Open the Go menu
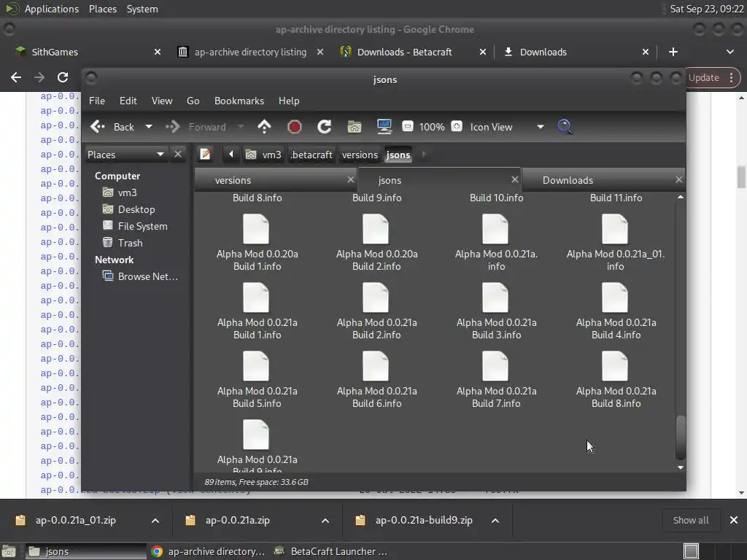Viewport: 747px width, 560px height. click(x=193, y=101)
